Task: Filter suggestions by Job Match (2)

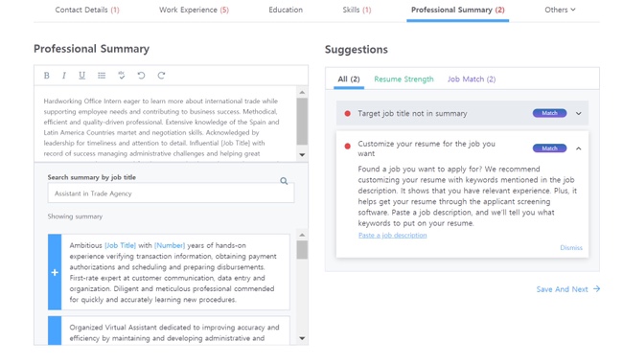Action: pos(472,79)
